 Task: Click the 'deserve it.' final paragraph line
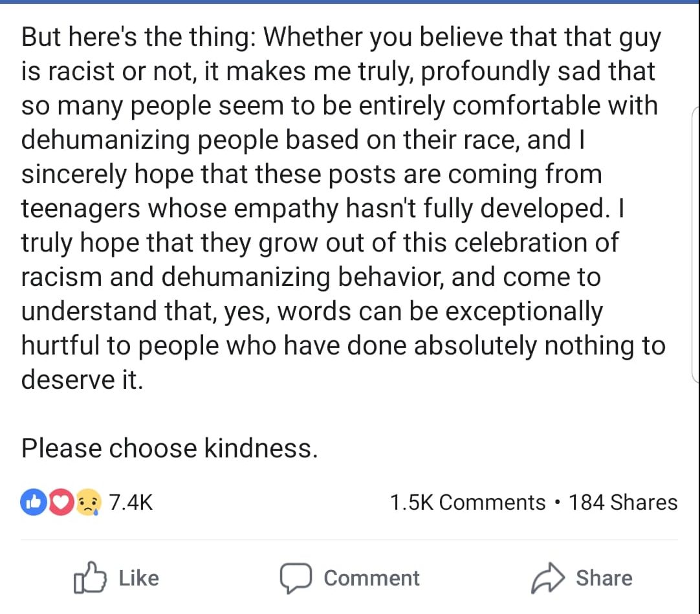(x=82, y=379)
